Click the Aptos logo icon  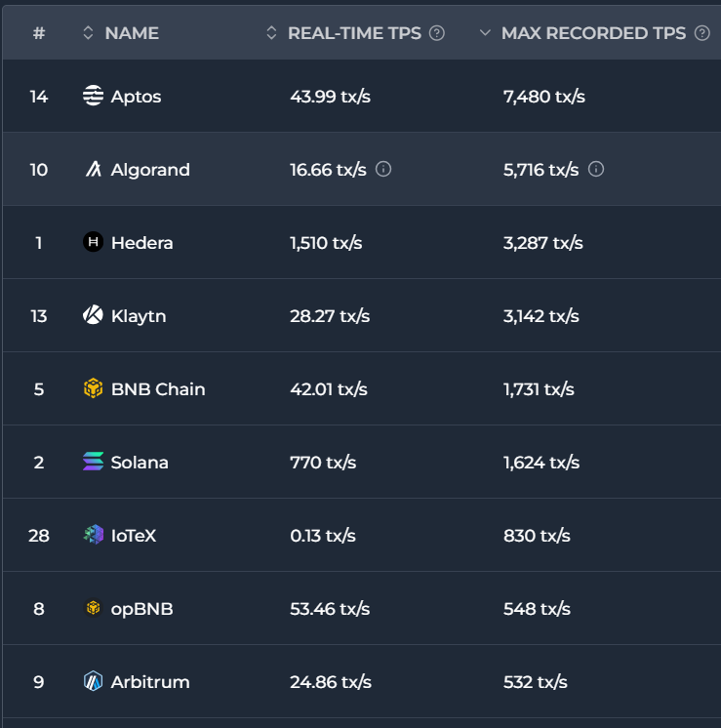(93, 96)
